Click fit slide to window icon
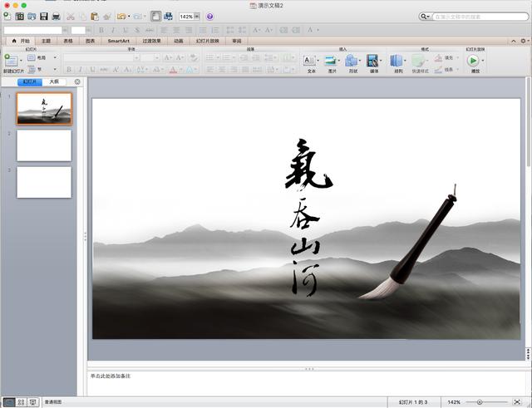Screen dimensions: 532x408 517,402
